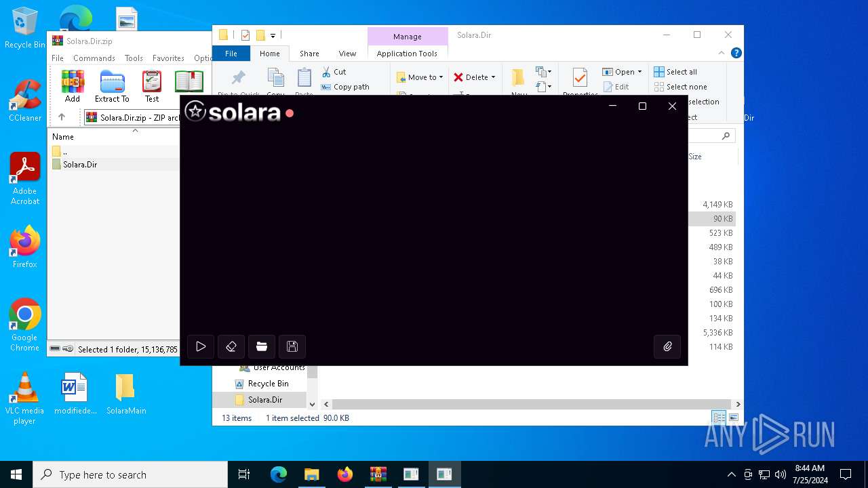The width and height of the screenshot is (868, 488).
Task: Click the Add icon in WinRAR toolbar
Action: pyautogui.click(x=73, y=86)
